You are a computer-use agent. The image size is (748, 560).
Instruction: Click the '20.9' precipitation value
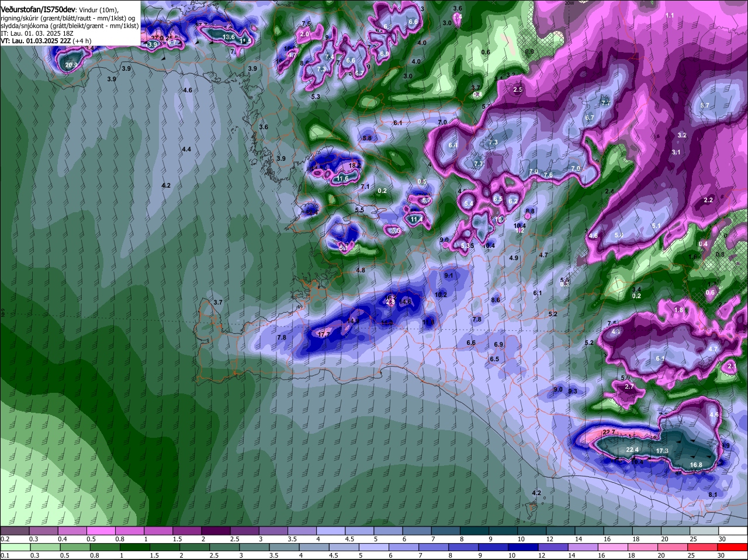click(71, 65)
